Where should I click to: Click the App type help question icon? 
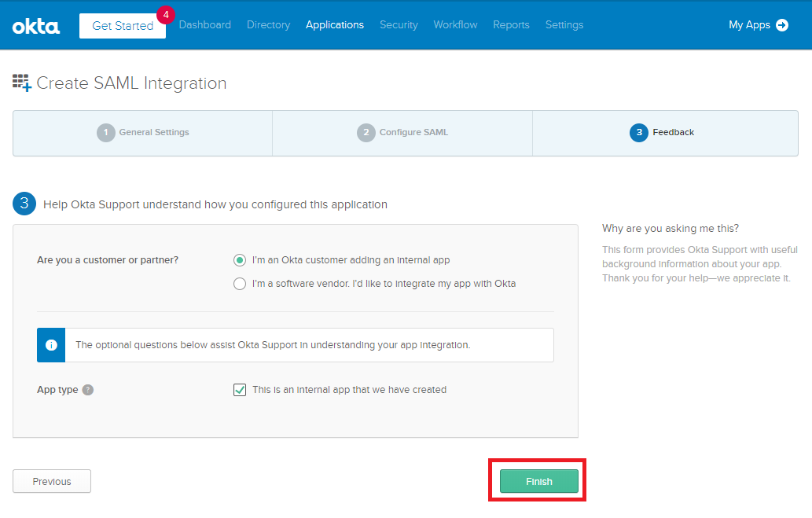pos(88,390)
